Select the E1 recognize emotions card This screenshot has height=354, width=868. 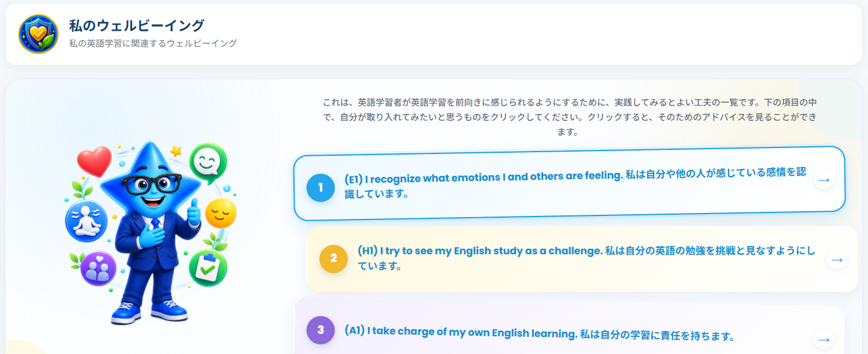point(569,183)
